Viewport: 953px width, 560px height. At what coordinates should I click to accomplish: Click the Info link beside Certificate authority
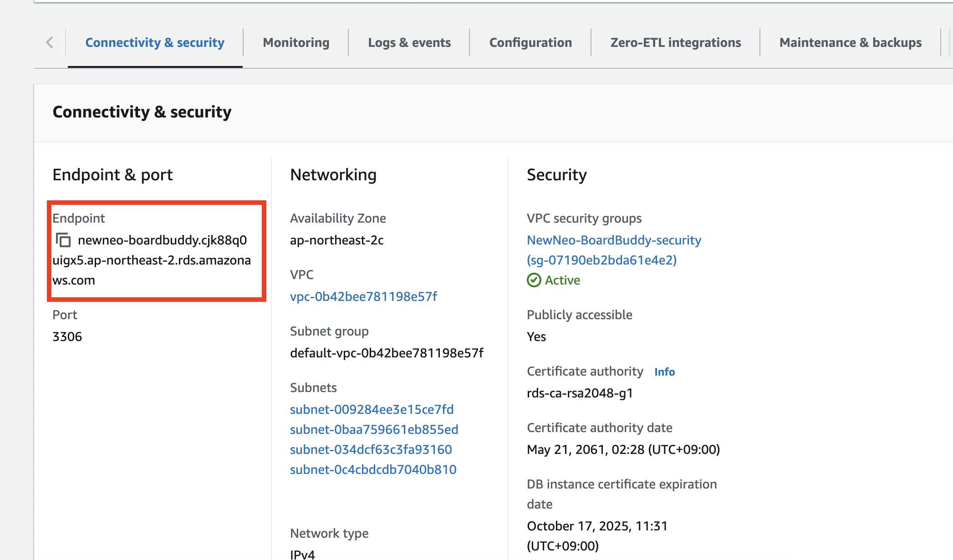664,372
